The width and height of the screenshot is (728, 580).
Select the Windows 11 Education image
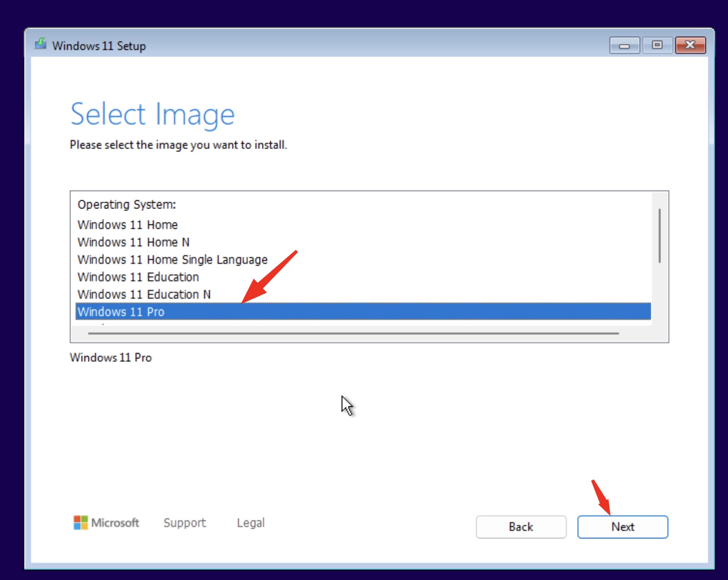pos(138,277)
